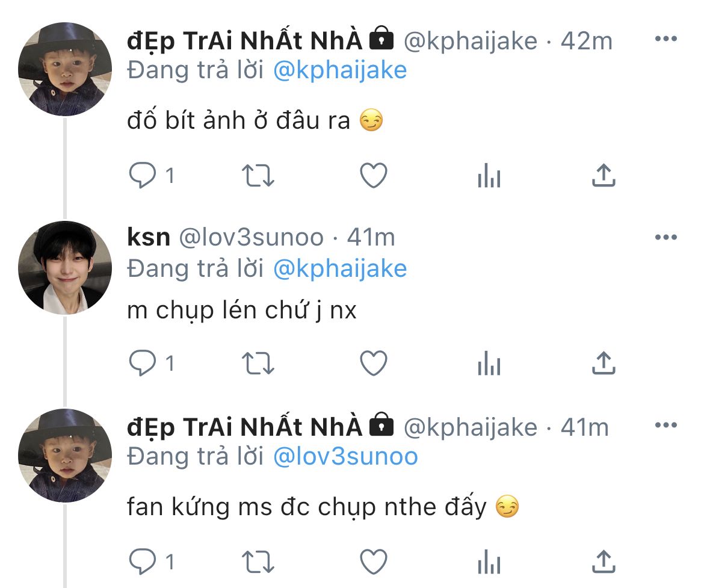Share the "đố bít ảnh ở đâu ra" tweet

[x=604, y=175]
